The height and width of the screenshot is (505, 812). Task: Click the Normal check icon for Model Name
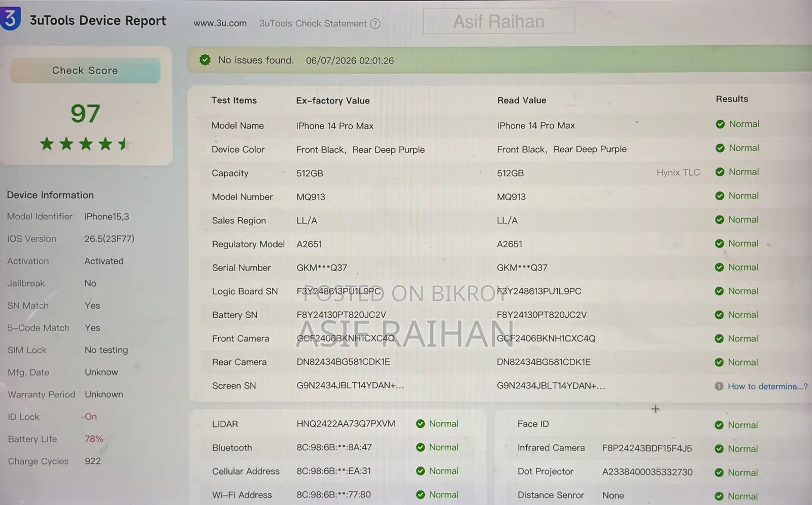(720, 124)
